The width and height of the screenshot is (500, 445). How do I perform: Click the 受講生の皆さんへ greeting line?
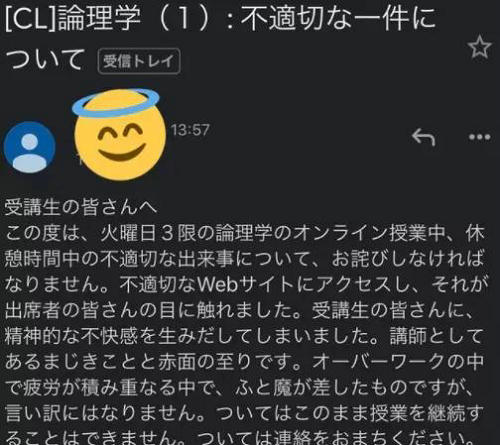[81, 207]
